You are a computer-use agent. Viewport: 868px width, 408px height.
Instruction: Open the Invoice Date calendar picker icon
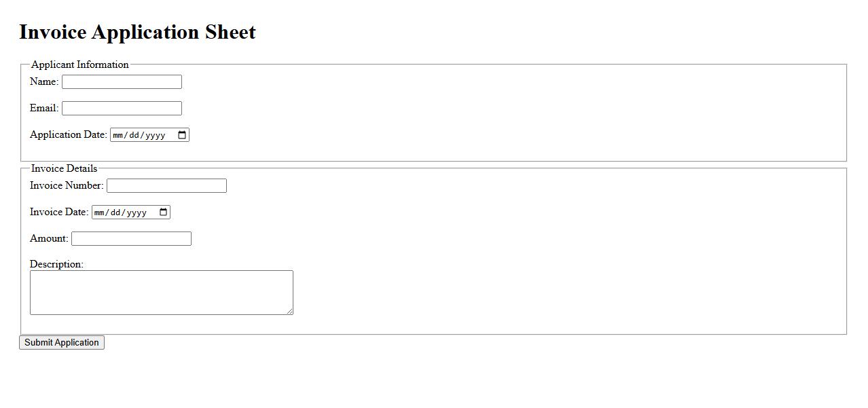163,212
